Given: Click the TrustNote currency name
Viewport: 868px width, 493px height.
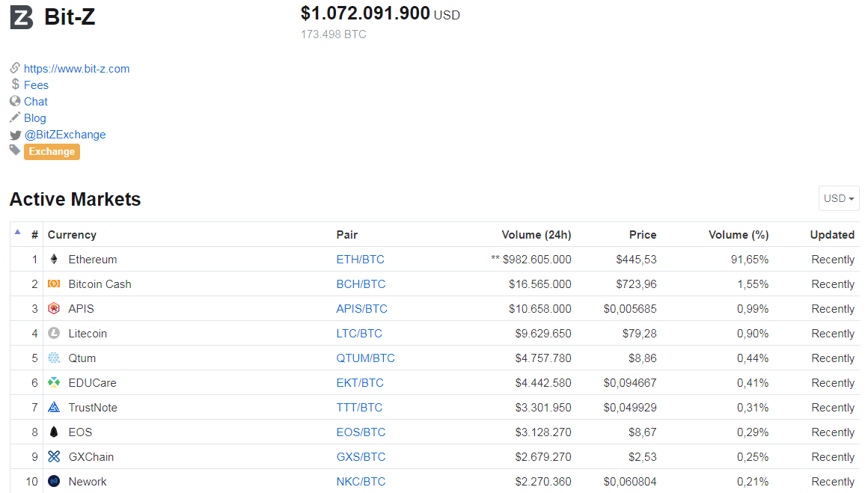Looking at the screenshot, I should coord(93,408).
